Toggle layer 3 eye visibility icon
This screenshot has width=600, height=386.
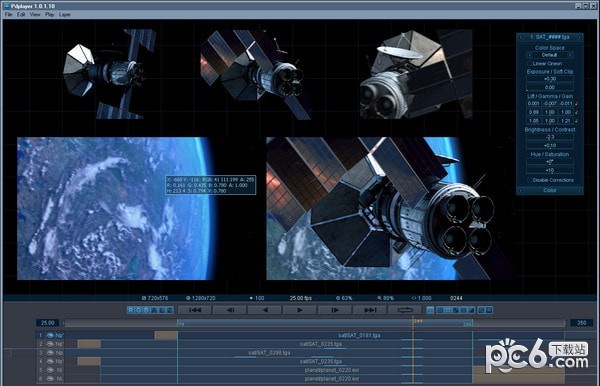click(50, 353)
